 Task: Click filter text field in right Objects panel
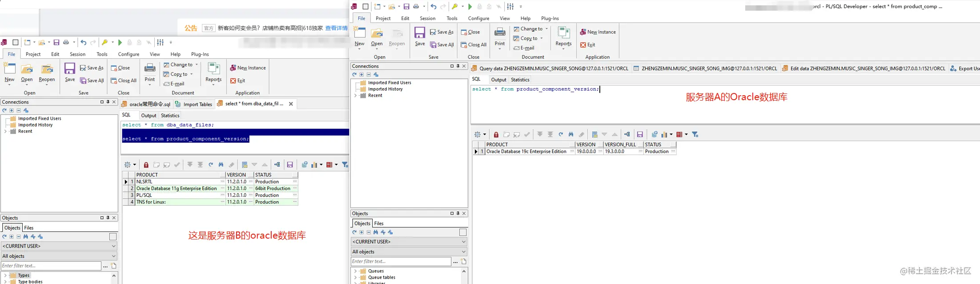(401, 261)
